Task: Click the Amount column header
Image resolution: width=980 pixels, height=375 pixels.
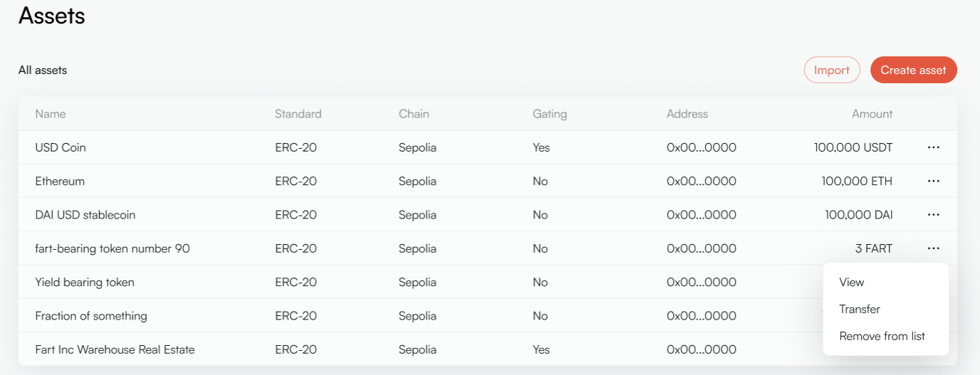Action: [x=872, y=114]
